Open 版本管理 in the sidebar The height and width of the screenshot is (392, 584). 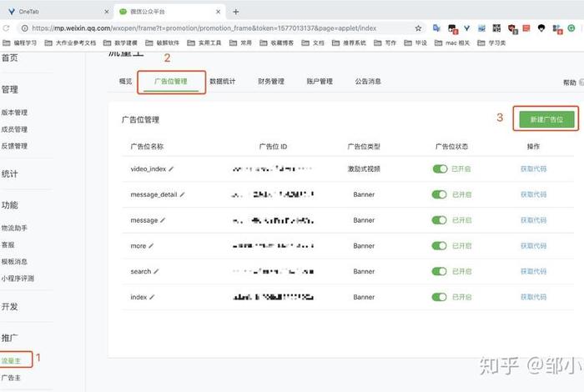14,113
